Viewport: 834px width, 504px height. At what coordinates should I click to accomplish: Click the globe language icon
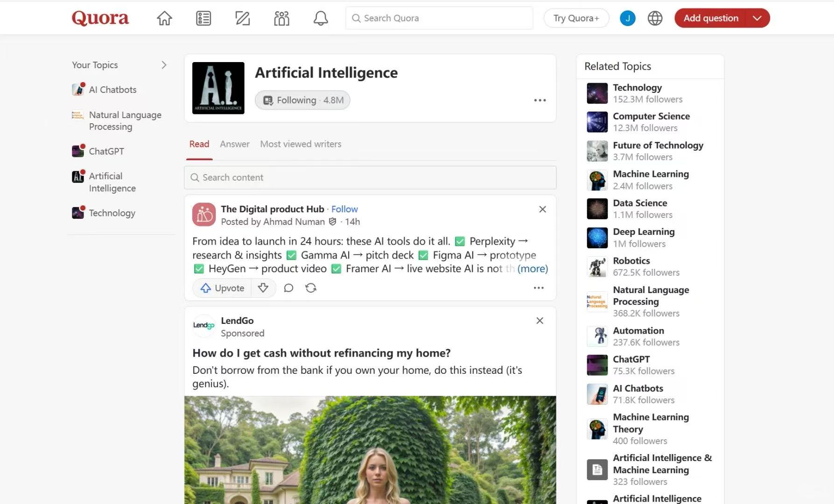[x=655, y=18]
